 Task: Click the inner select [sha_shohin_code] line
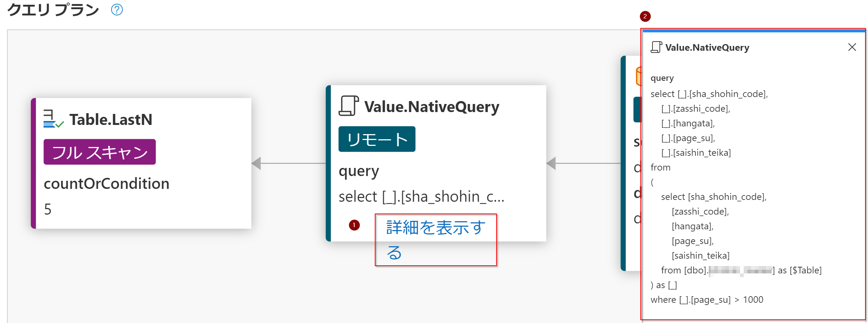[714, 197]
